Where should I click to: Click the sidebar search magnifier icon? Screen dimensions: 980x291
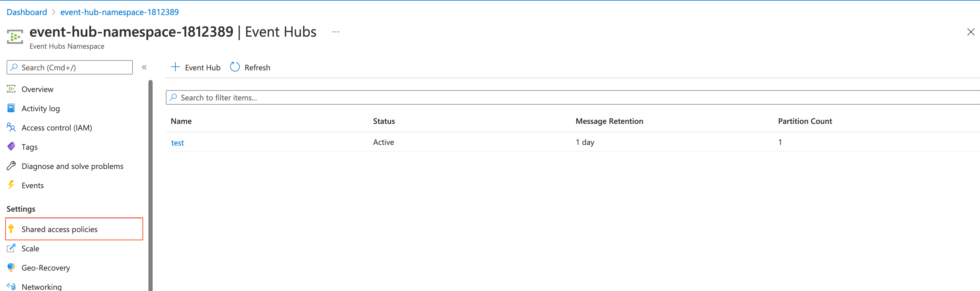14,67
